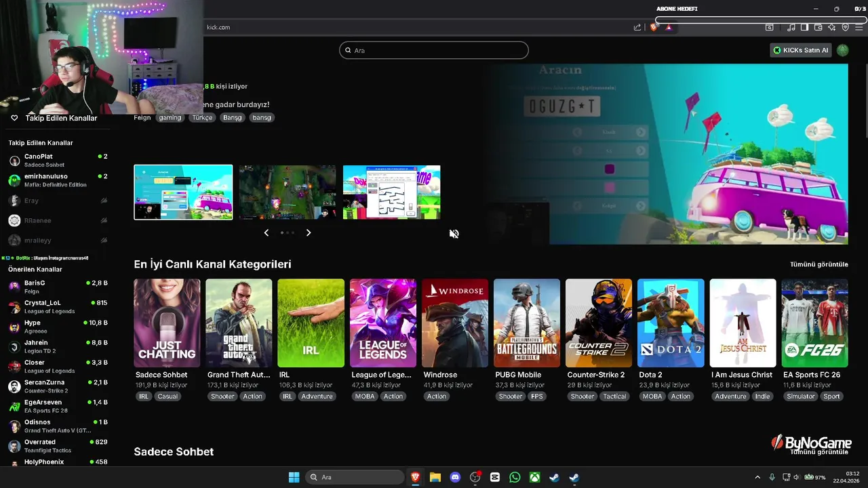The image size is (868, 488).
Task: Open recommended channel BarisG
Action: tap(58, 287)
